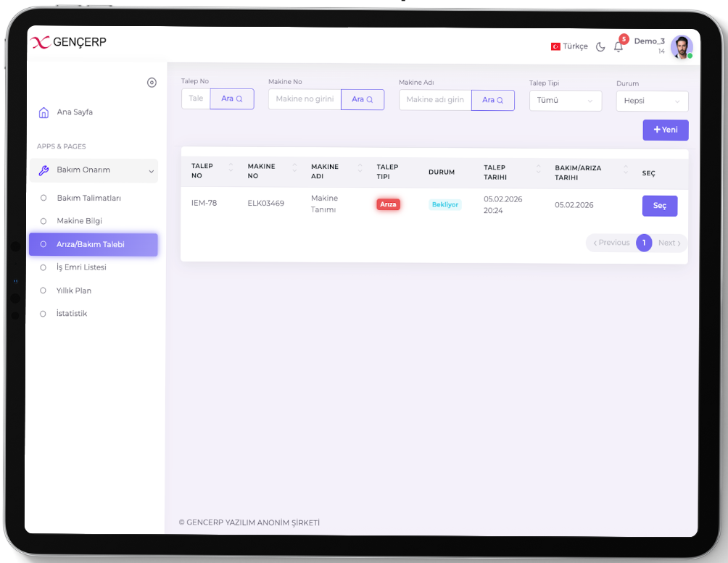Sort by the Talep No column arrows
The height and width of the screenshot is (563, 728).
coord(231,168)
